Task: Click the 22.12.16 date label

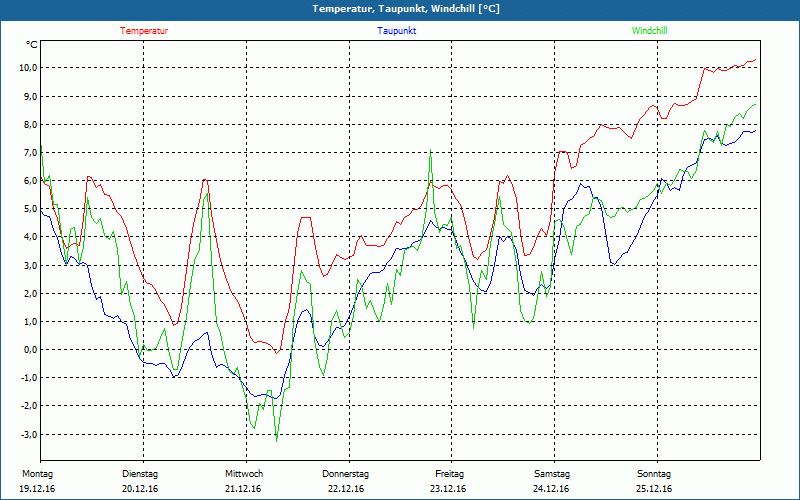Action: pyautogui.click(x=346, y=489)
